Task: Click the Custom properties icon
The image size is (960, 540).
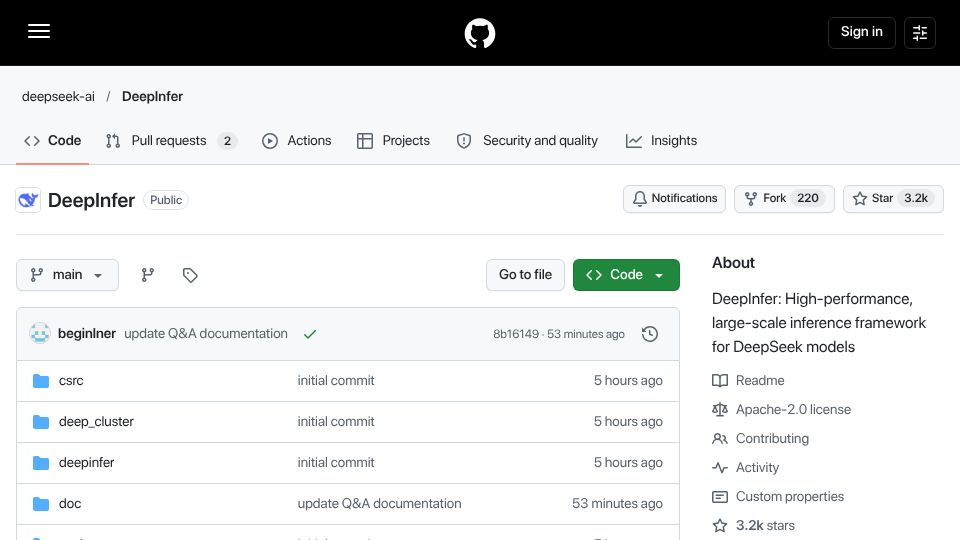Action: click(720, 497)
